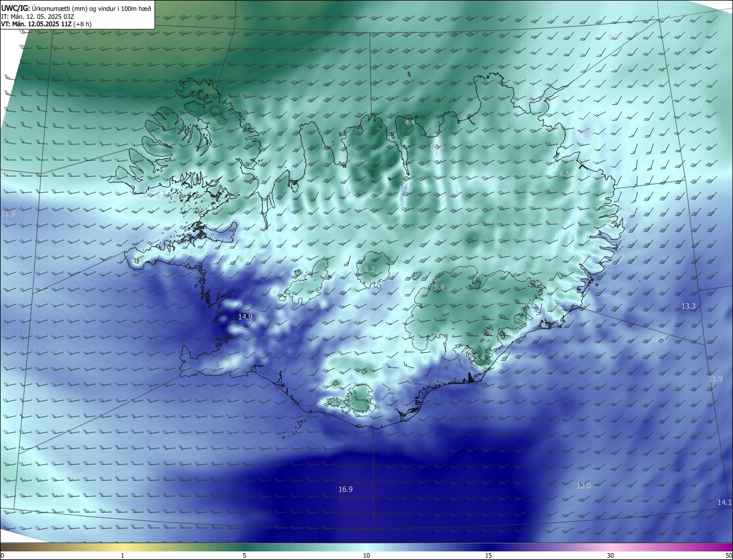
Task: Pick the yellow colorbar segment near 1
Action: click(123, 547)
